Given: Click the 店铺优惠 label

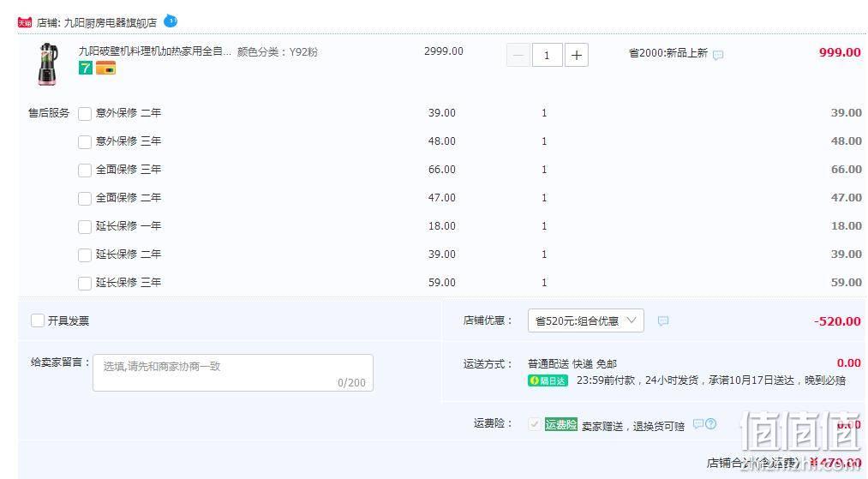Looking at the screenshot, I should pyautogui.click(x=488, y=320).
